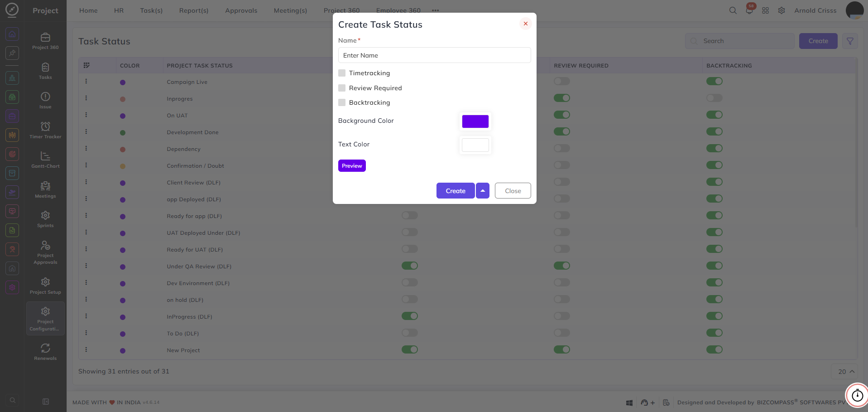Toggle first switch for Under QA Review (DLF)

click(x=410, y=266)
